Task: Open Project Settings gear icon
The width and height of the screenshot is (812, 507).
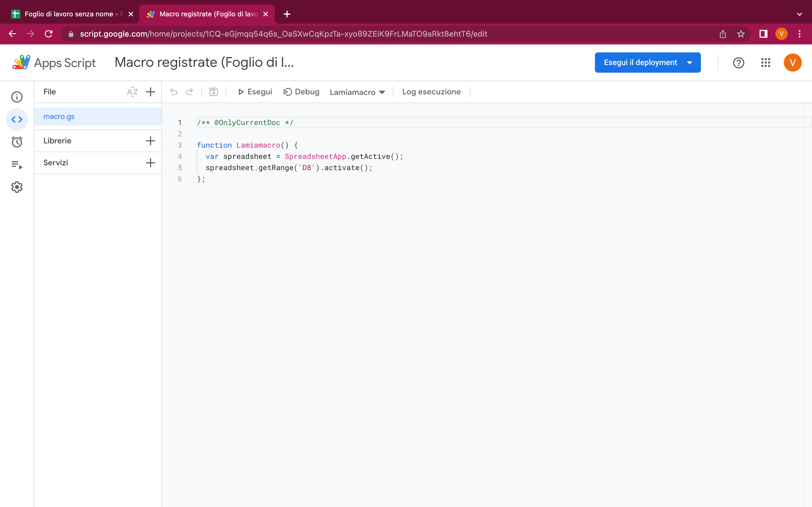Action: (17, 187)
